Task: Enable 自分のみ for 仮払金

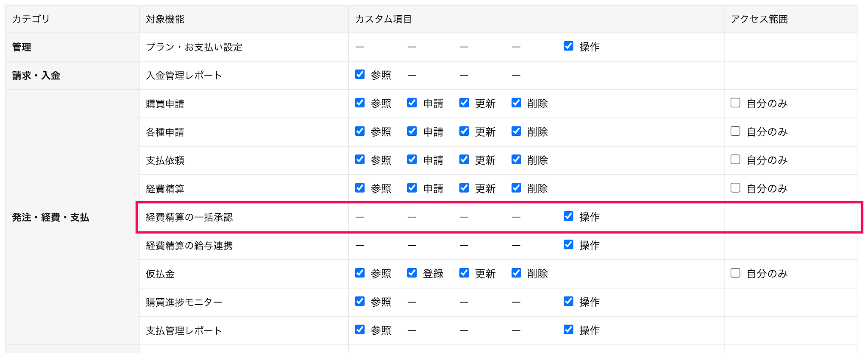Action: (735, 273)
